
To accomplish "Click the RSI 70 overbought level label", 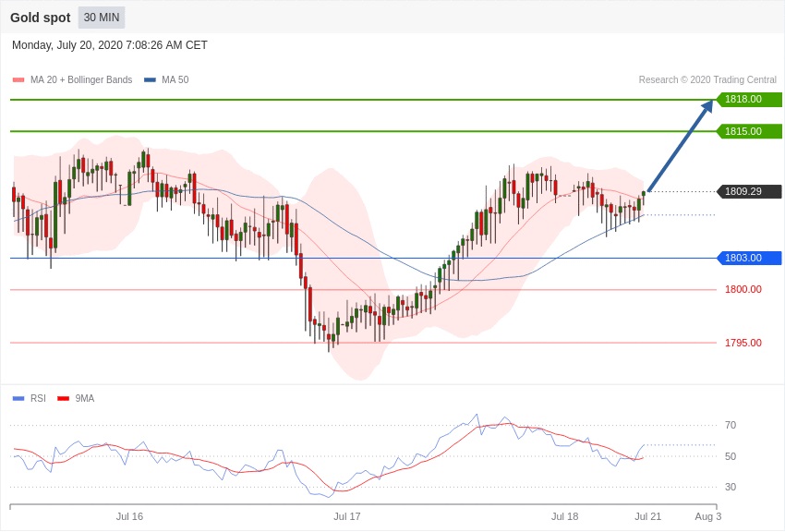I will click(731, 426).
